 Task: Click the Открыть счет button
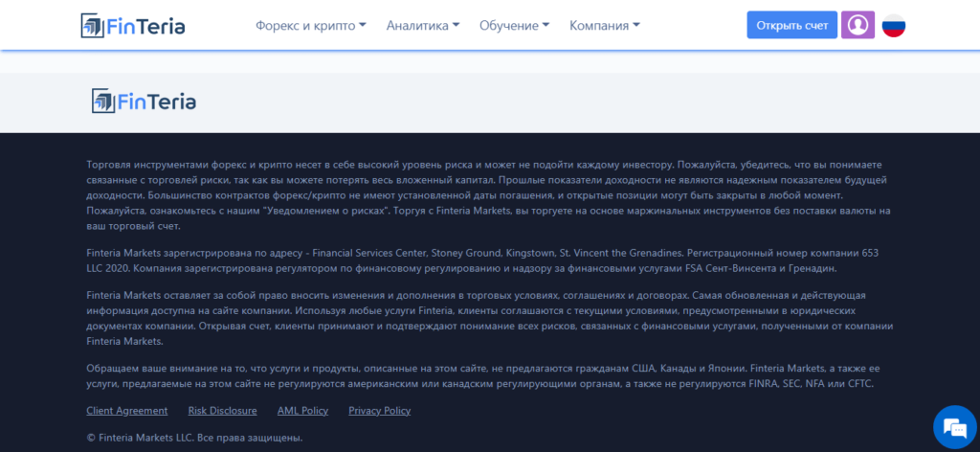791,25
